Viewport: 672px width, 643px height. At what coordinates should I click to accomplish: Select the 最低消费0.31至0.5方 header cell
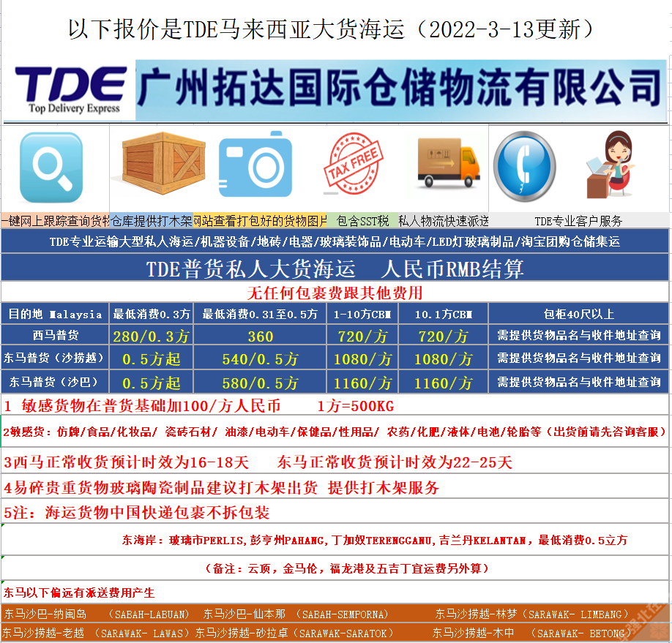coord(260,315)
